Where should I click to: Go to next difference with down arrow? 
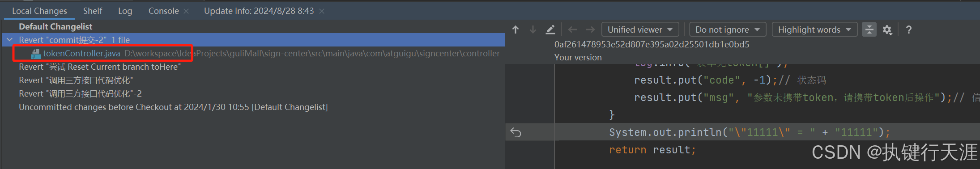533,30
